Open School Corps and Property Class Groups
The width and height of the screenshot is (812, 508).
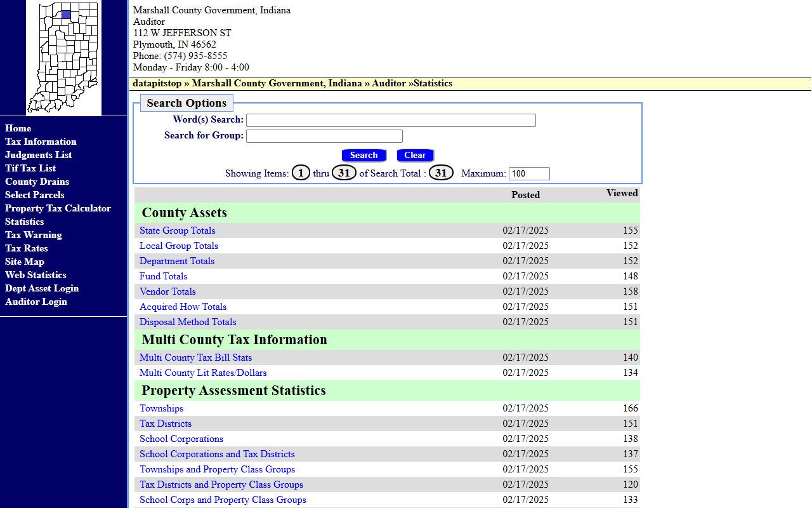click(223, 500)
